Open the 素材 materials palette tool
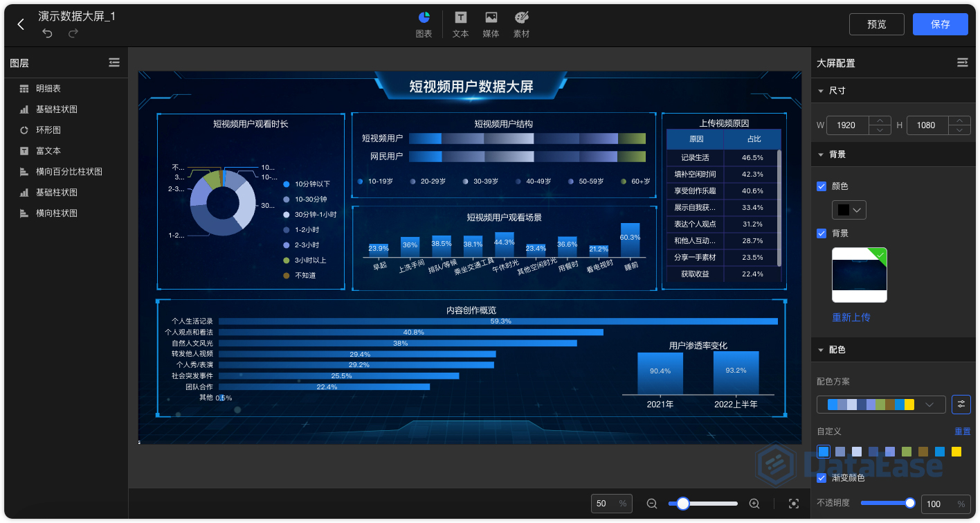This screenshot has width=980, height=523. 521,24
